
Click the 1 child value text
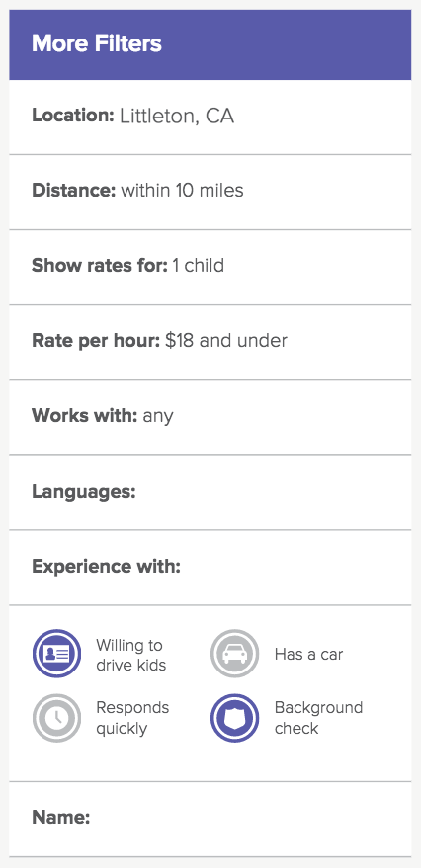198,266
